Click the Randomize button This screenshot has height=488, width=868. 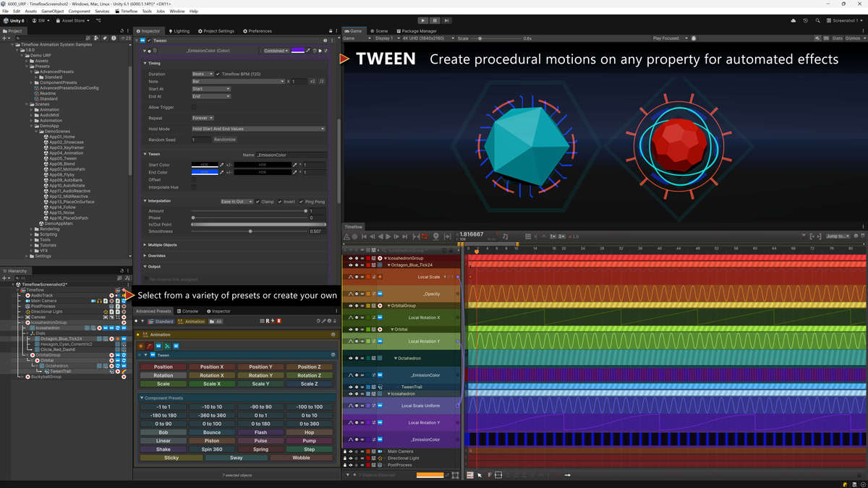pos(225,140)
